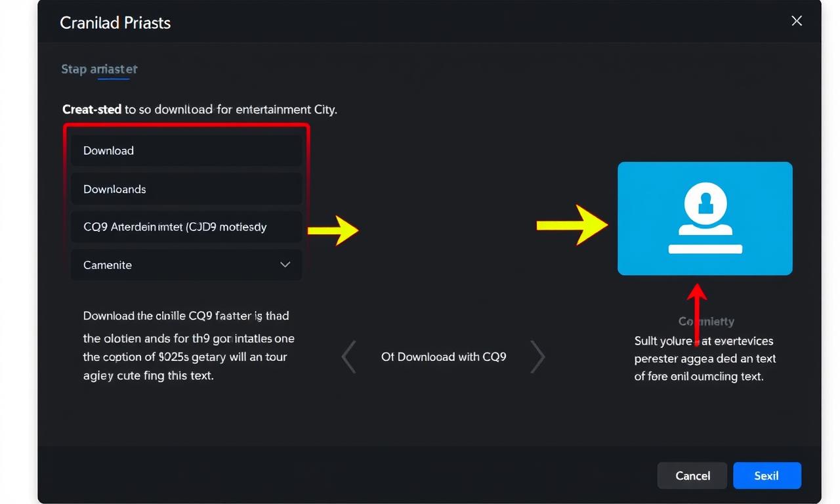This screenshot has height=504, width=840.
Task: Expand the Camenite dropdown chevron
Action: tap(285, 264)
